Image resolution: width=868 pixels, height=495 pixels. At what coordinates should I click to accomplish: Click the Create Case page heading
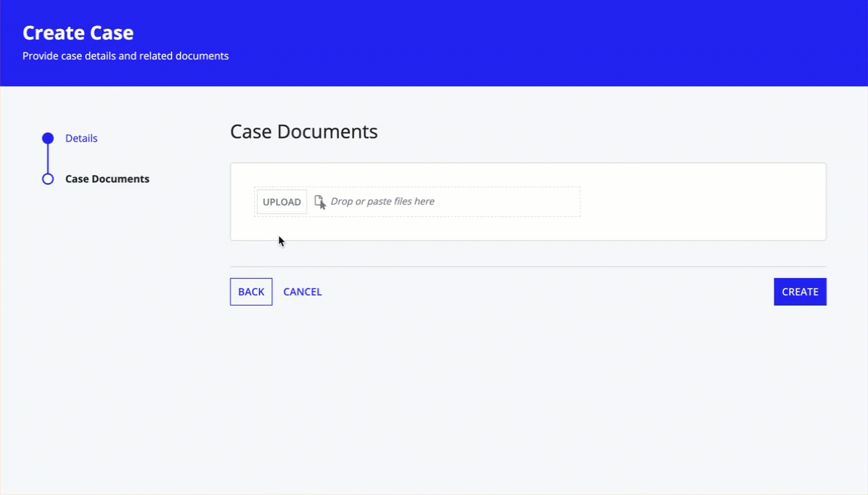[x=78, y=32]
